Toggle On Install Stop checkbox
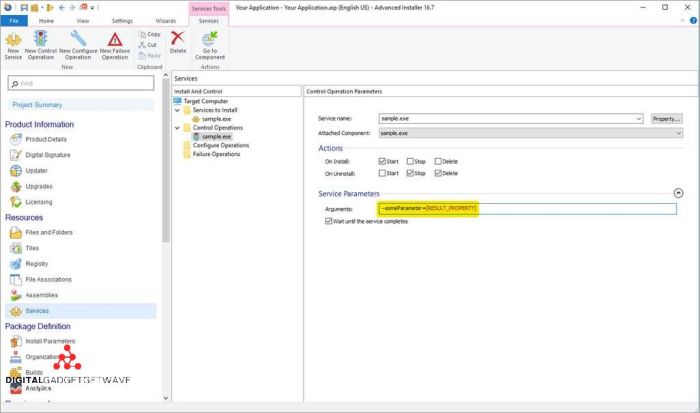Viewport: 700px width, 413px height. (410, 161)
